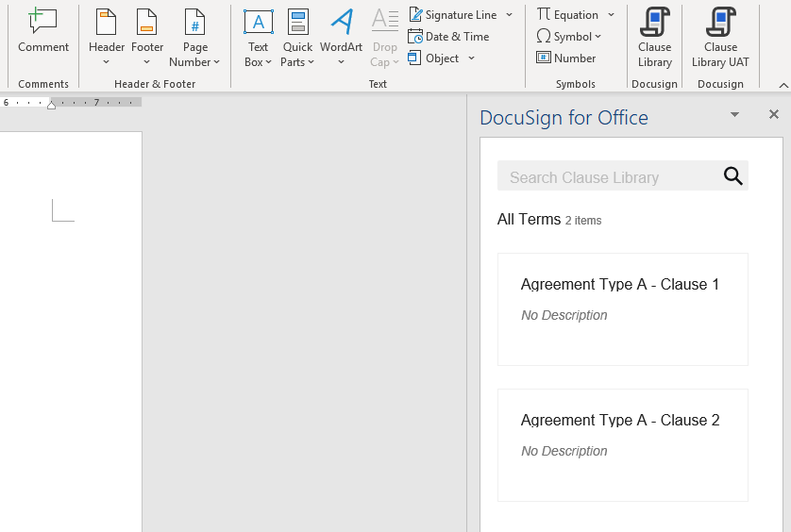Insert a Text Box
This screenshot has width=791, height=532.
tap(259, 37)
